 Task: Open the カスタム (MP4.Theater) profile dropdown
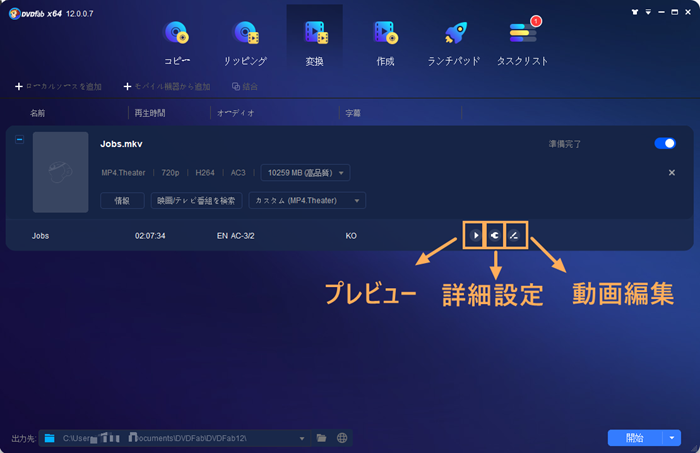pyautogui.click(x=306, y=201)
